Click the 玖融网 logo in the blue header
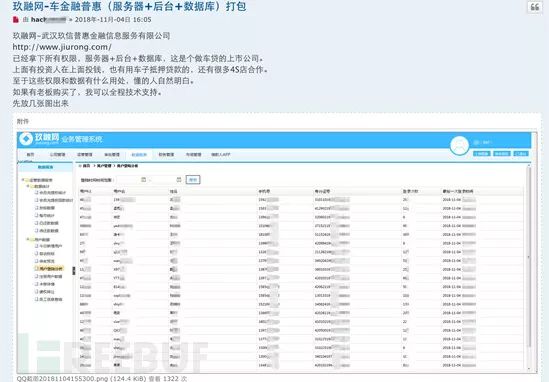Viewport: 549px width, 382px height. pos(40,139)
